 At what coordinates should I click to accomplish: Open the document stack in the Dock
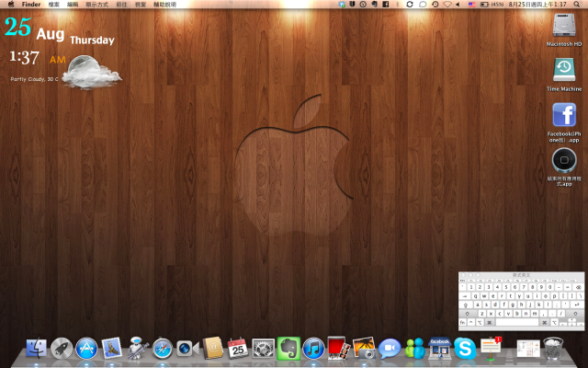tap(528, 349)
